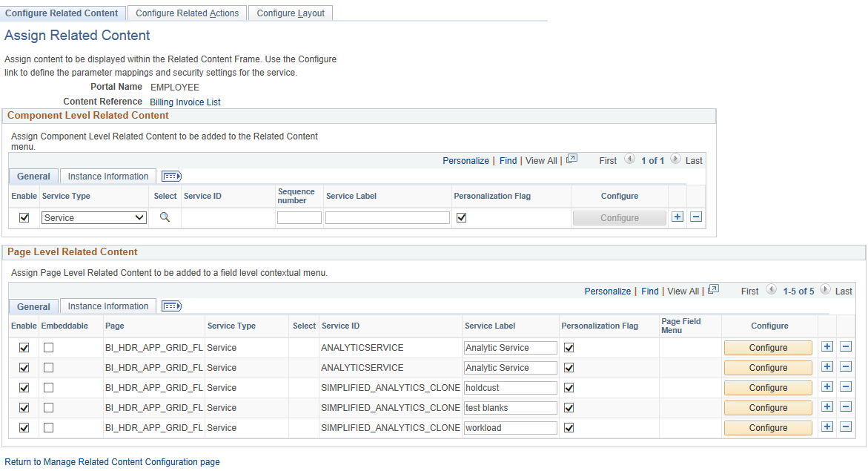
Task: Open the Billing Invoice List link
Action: tap(185, 102)
